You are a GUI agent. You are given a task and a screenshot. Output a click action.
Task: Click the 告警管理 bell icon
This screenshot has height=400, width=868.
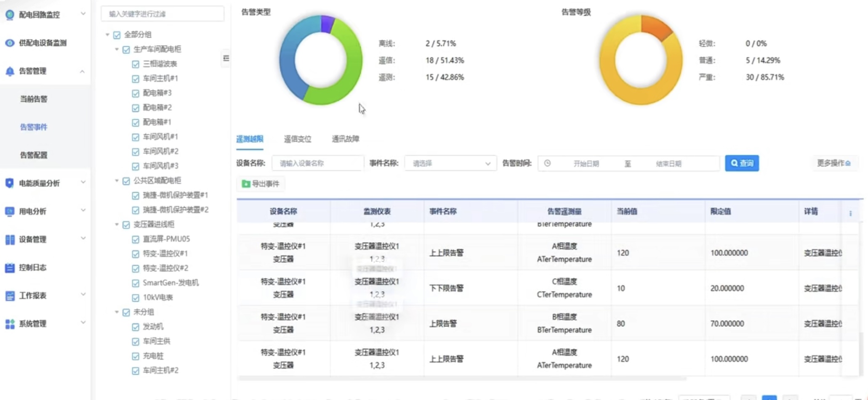pyautogui.click(x=9, y=71)
